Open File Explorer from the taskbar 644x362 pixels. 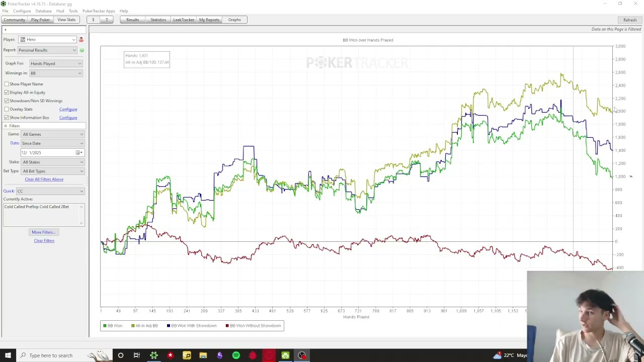pos(203,355)
